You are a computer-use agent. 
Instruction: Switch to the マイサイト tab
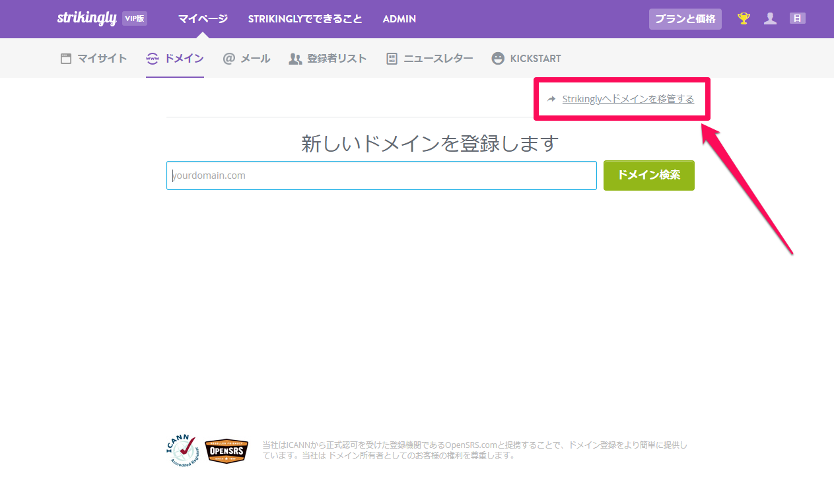[x=94, y=58]
